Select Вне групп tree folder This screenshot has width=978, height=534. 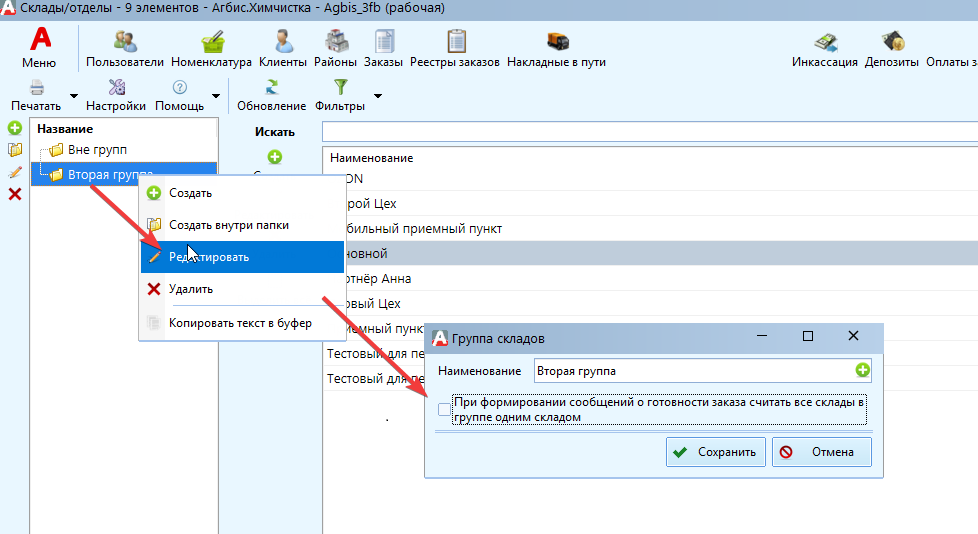pos(97,150)
